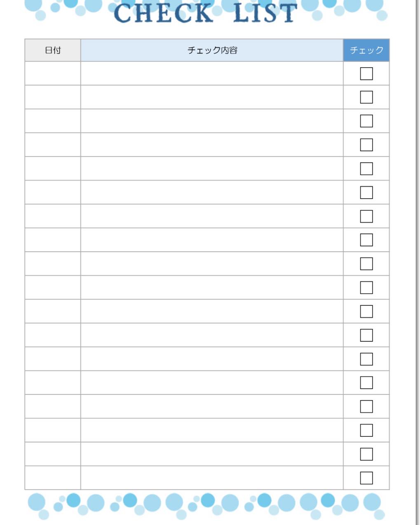420x525 pixels.
Task: Mark the ninth row checkbox
Action: (366, 264)
